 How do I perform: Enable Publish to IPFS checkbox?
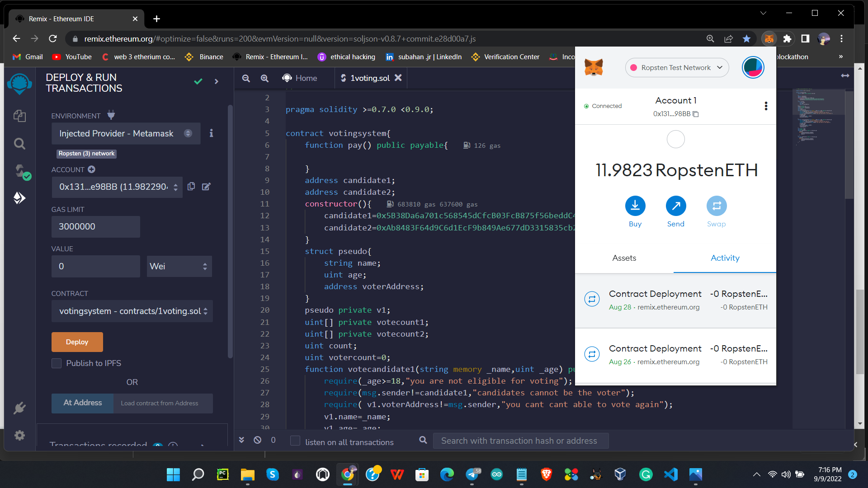click(x=57, y=363)
